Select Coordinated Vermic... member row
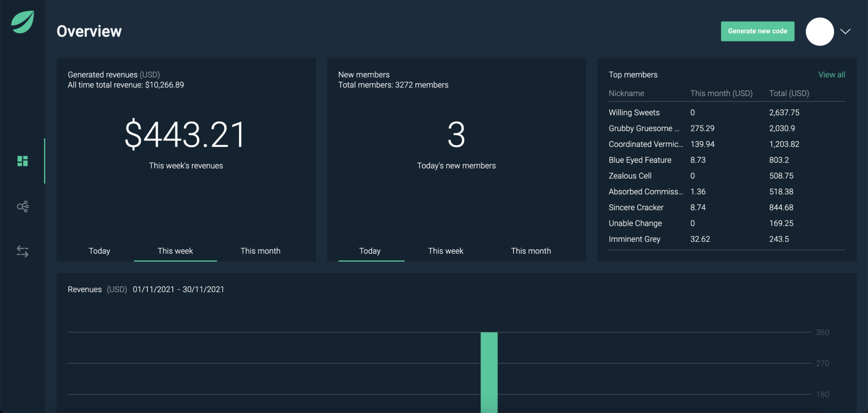This screenshot has width=868, height=413. pyautogui.click(x=727, y=144)
